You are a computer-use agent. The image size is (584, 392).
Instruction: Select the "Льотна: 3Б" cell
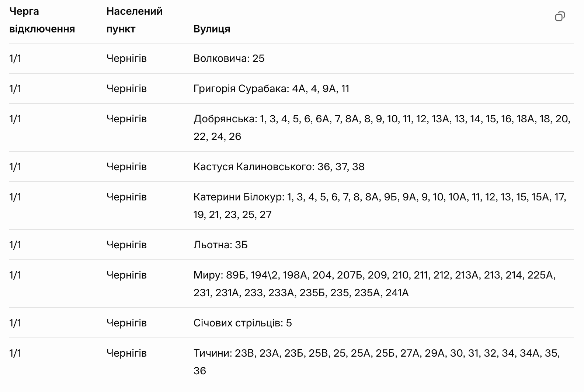pyautogui.click(x=220, y=245)
